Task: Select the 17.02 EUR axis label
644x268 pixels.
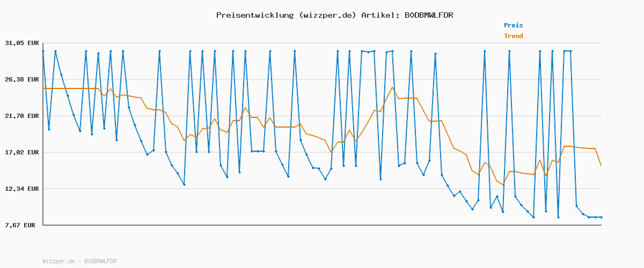Action: (x=22, y=152)
